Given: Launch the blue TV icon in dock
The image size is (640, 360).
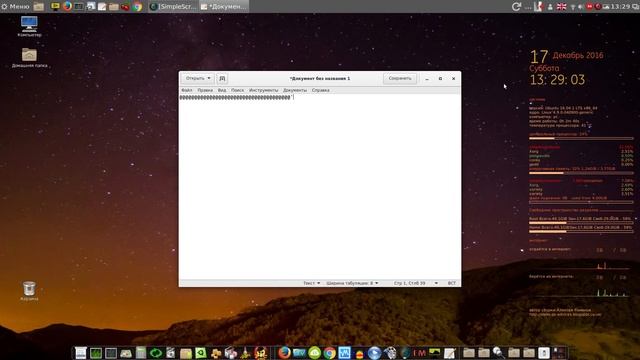Looking at the screenshot, I should pos(299,353).
